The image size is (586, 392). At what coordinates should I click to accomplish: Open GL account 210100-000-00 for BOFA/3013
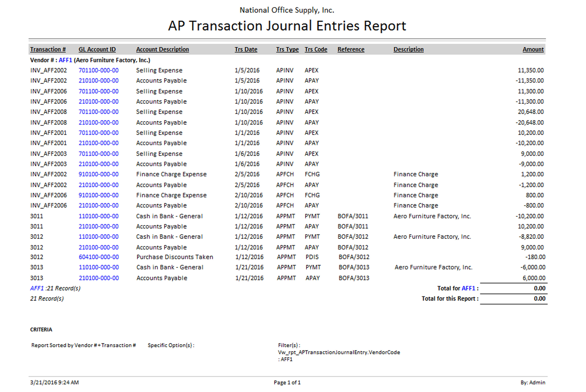pos(99,278)
